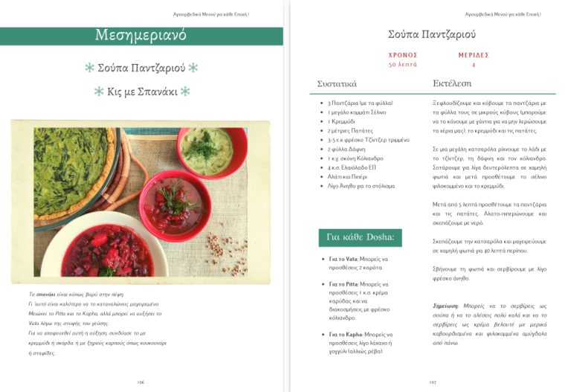
Task: Click the ΧΡΟΝΟΣ label
Action: pyautogui.click(x=403, y=55)
